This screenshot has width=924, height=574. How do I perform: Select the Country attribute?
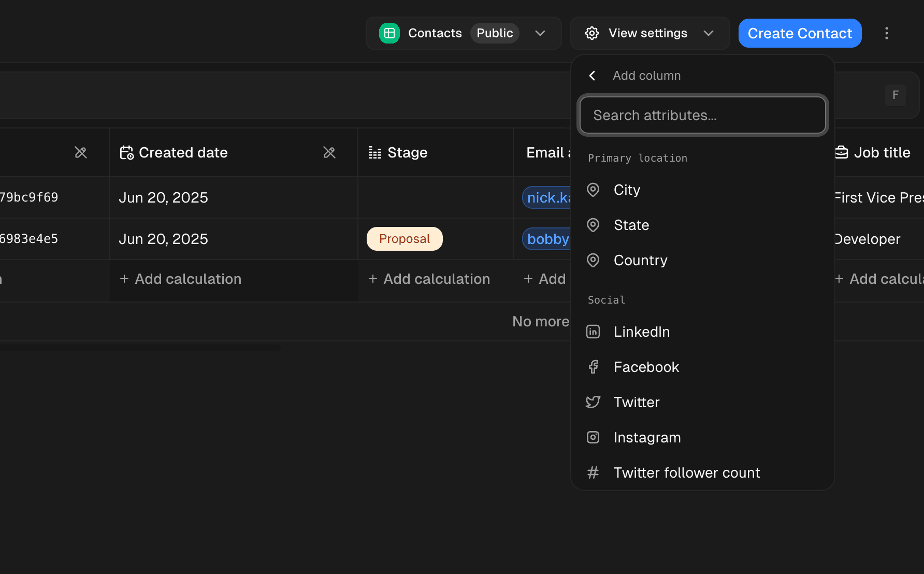click(x=640, y=260)
